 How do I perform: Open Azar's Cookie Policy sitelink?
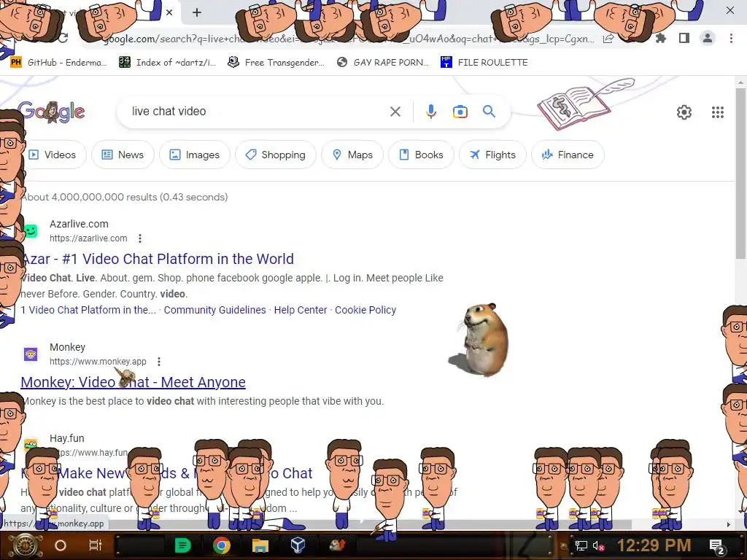(365, 310)
